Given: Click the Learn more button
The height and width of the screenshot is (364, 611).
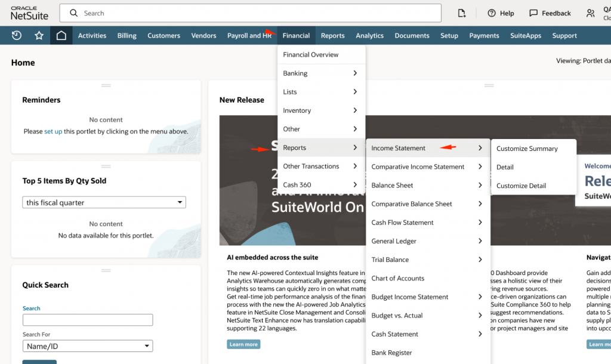Looking at the screenshot, I should click(243, 344).
